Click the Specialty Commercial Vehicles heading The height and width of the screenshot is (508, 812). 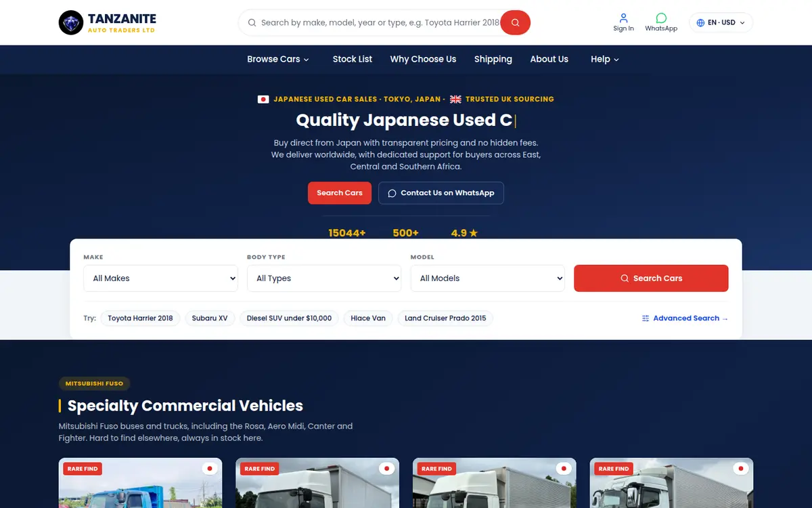(185, 406)
